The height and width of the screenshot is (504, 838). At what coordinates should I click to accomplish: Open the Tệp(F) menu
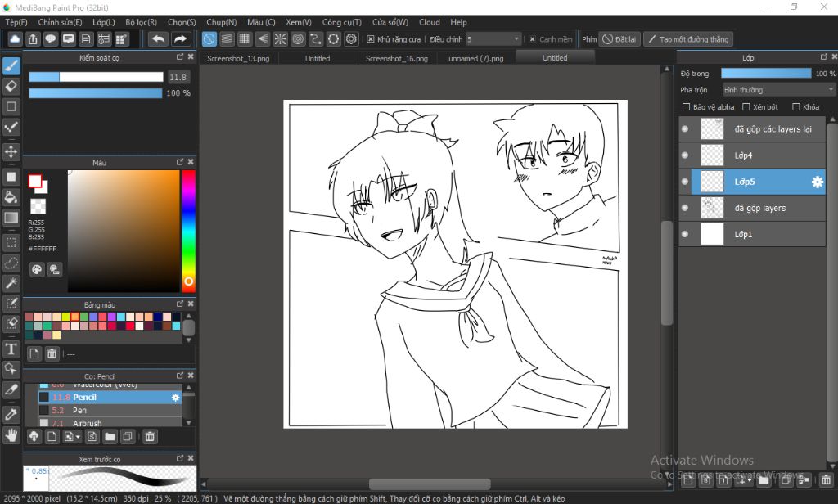(x=16, y=22)
